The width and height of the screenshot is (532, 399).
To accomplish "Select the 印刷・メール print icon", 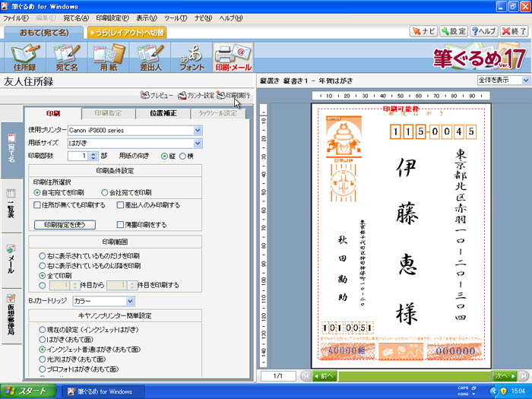I will [233, 59].
